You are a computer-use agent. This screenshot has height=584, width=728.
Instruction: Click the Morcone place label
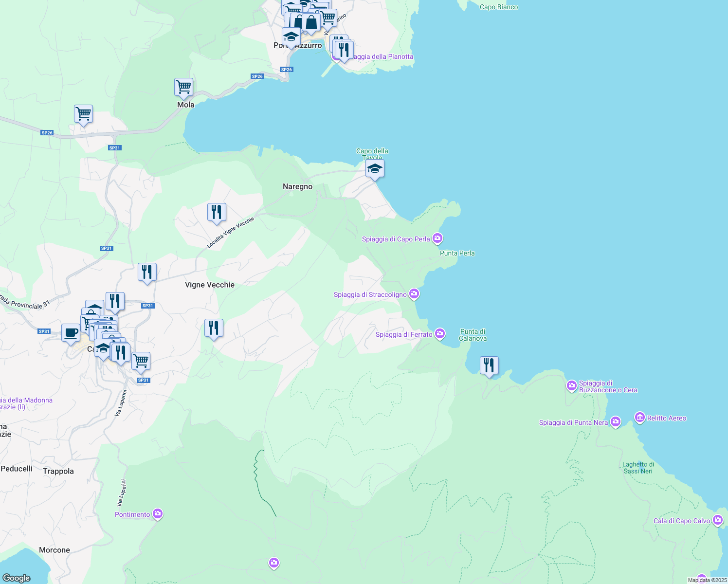pos(55,550)
